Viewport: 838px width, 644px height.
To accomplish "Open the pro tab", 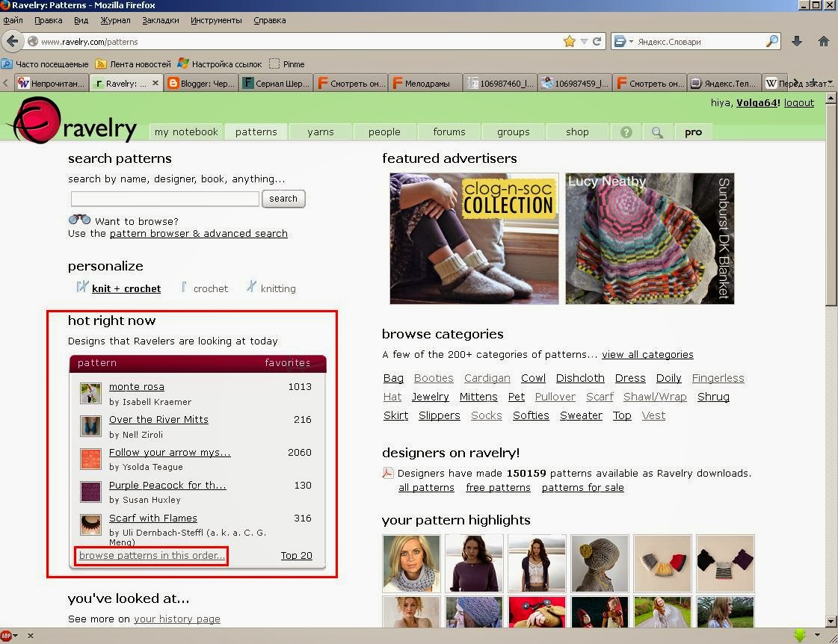I will pyautogui.click(x=693, y=132).
